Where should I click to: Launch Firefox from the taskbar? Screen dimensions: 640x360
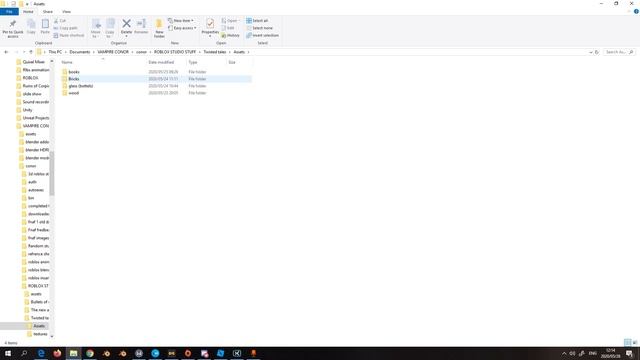coord(57,353)
